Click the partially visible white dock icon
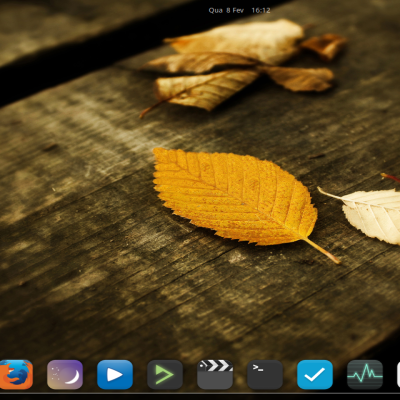The height and width of the screenshot is (400, 400). [398, 375]
